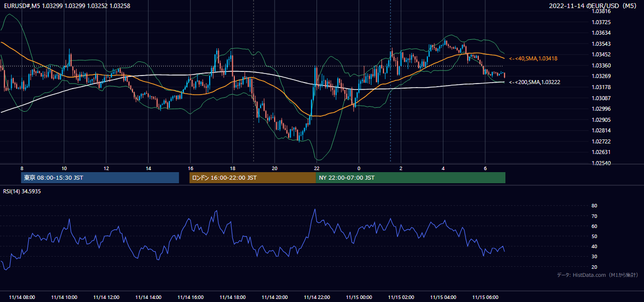This screenshot has width=644, height=302.
Task: Select the 11/15 04:00 date axis label
Action: pos(443,297)
